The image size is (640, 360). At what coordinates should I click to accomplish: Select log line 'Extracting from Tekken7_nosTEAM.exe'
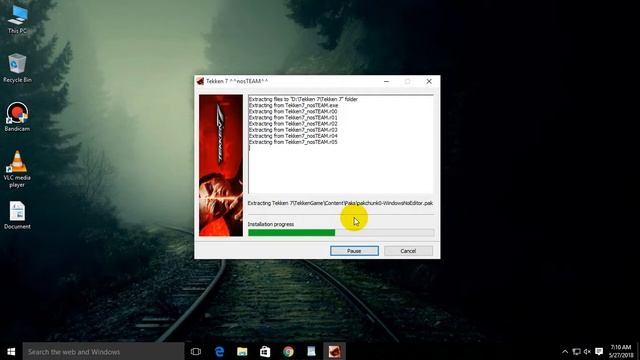[293, 105]
